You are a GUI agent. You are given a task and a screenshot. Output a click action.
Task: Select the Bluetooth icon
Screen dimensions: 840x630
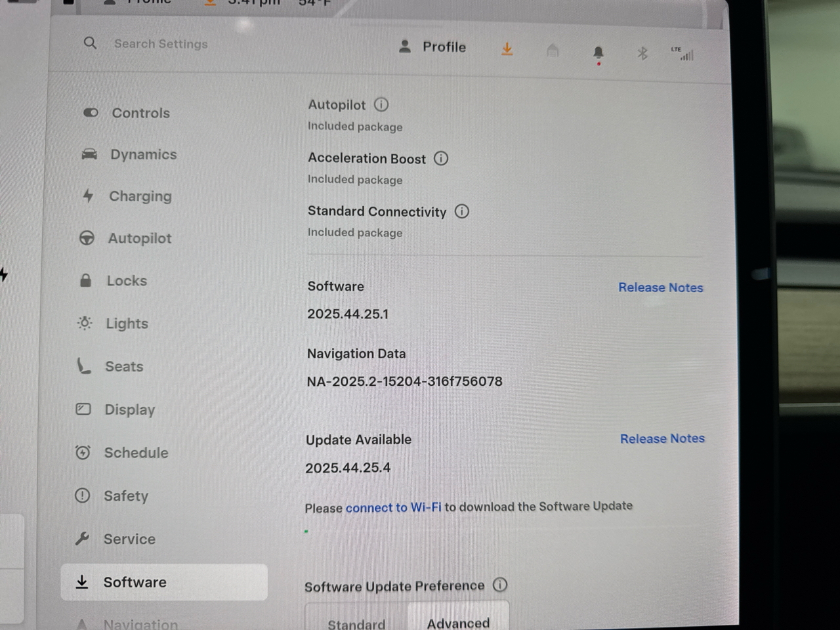coord(642,54)
